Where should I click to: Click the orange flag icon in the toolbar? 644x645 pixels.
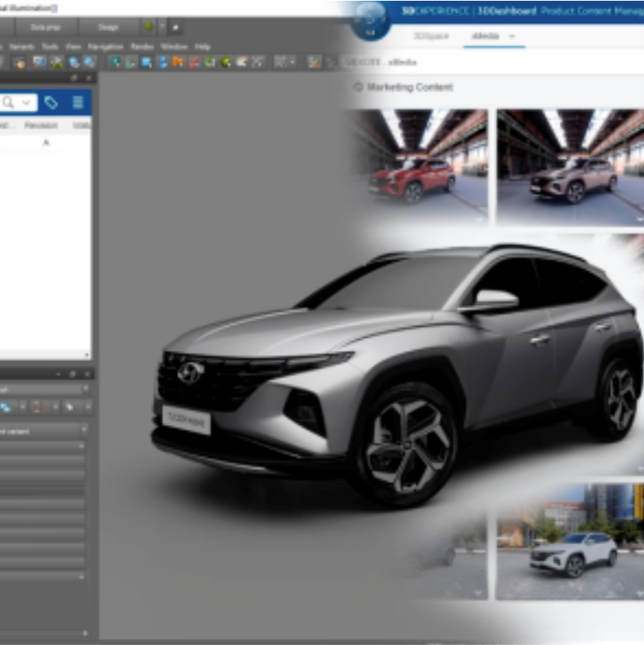coord(179,62)
